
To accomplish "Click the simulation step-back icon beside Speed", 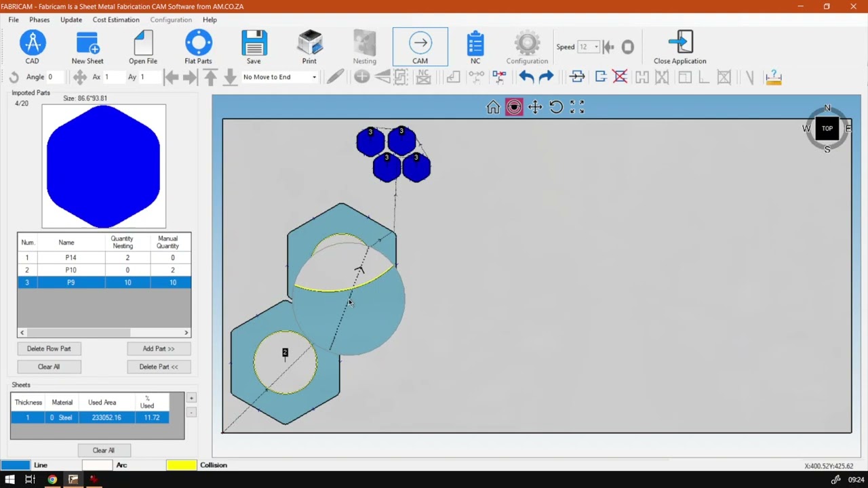I will [608, 47].
